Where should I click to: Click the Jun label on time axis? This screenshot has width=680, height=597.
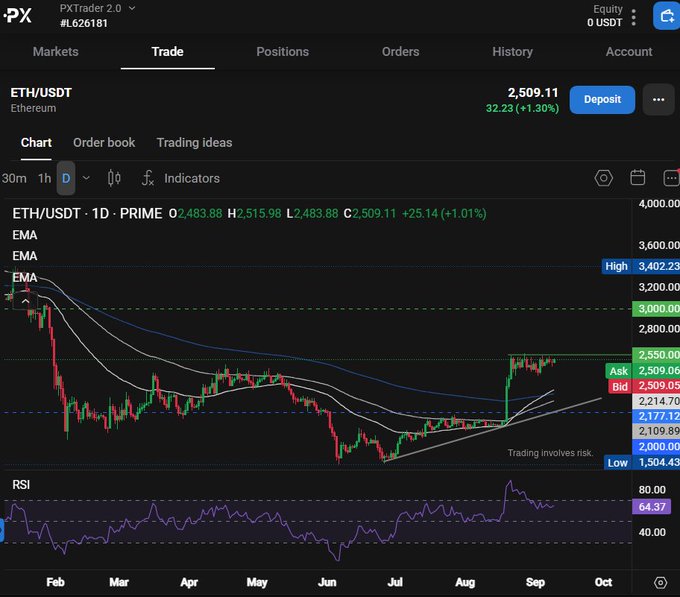tap(327, 582)
